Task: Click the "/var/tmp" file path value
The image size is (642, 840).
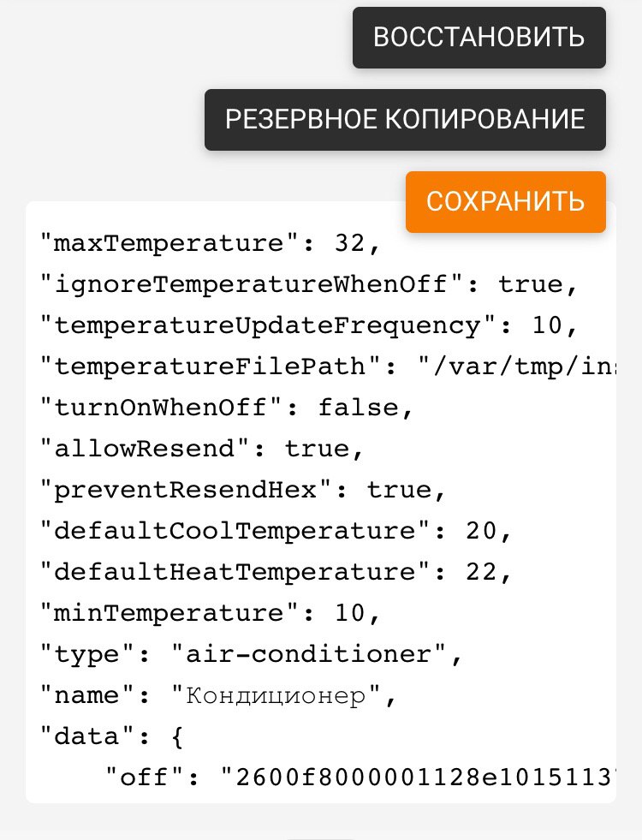Action: tap(516, 366)
